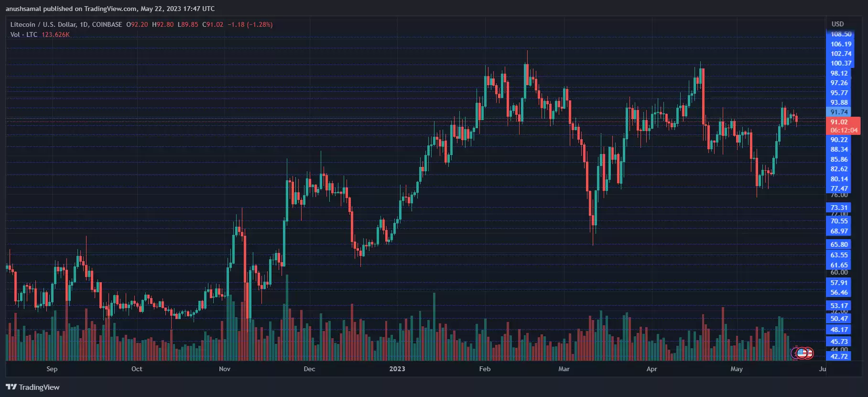This screenshot has height=397, width=868.
Task: Click the 42.72 price level label
Action: [839, 356]
